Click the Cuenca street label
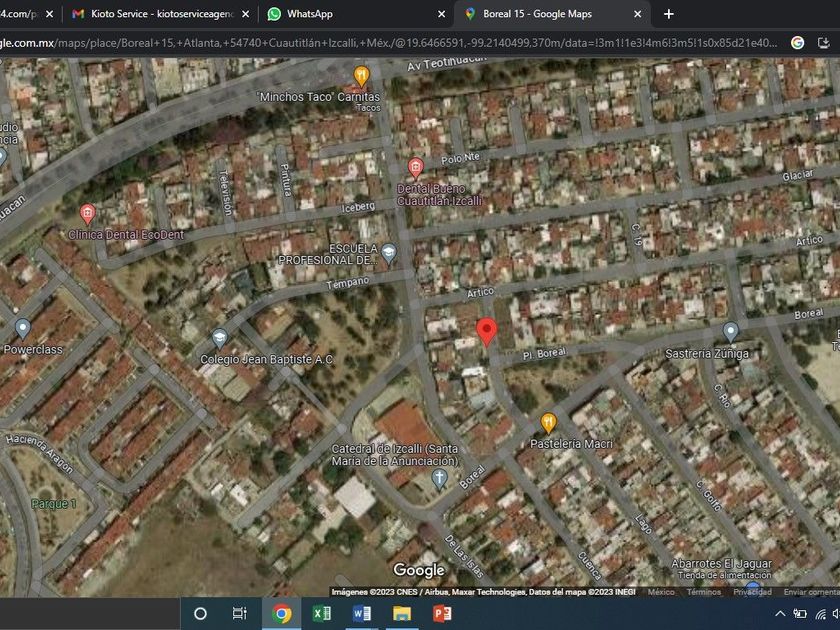 tap(590, 566)
